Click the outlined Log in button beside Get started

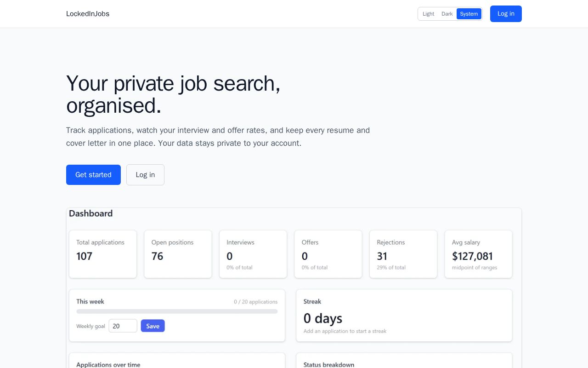(145, 175)
